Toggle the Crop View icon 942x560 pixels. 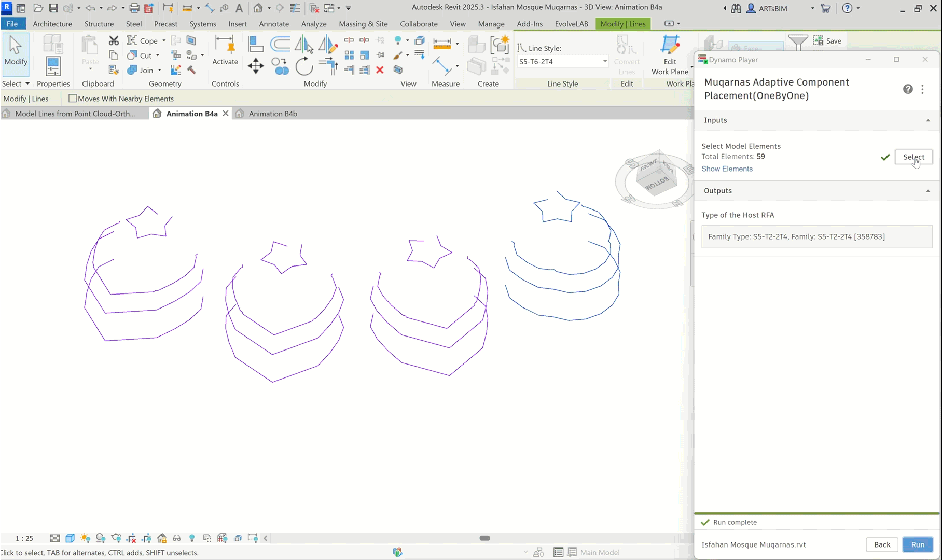131,538
